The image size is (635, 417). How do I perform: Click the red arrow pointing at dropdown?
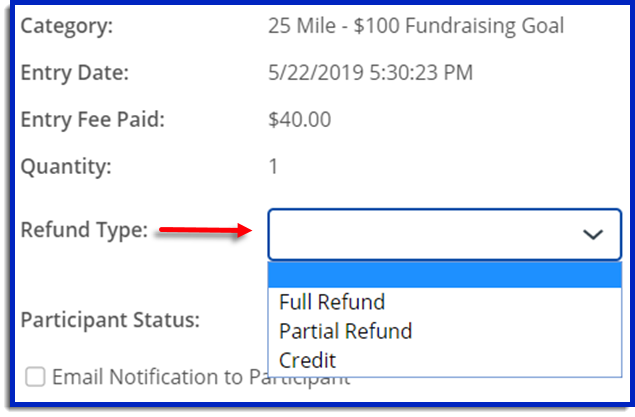(x=205, y=232)
